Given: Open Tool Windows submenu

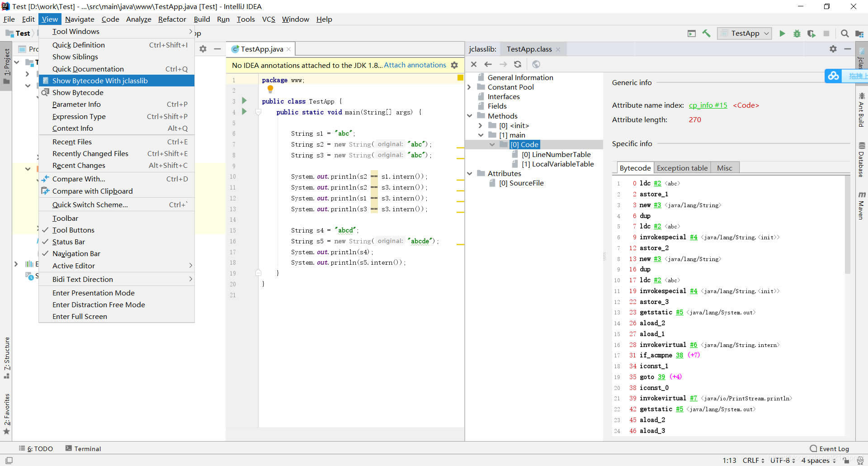Looking at the screenshot, I should (x=117, y=31).
